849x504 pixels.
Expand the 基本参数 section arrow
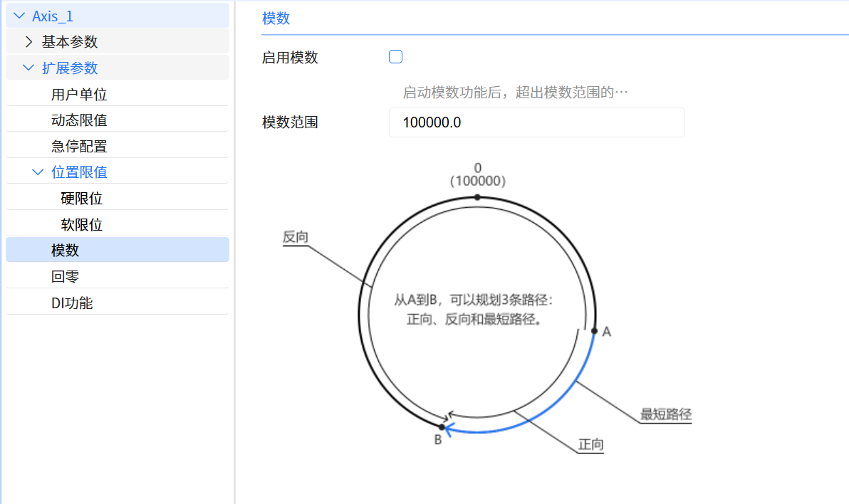tap(29, 42)
